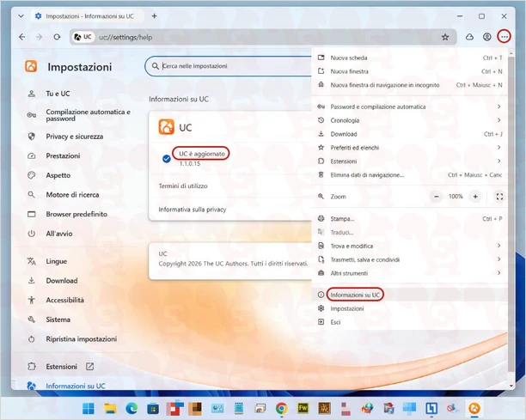The image size is (526, 420).
Task: Open the tab search chevron at top left
Action: (x=21, y=15)
